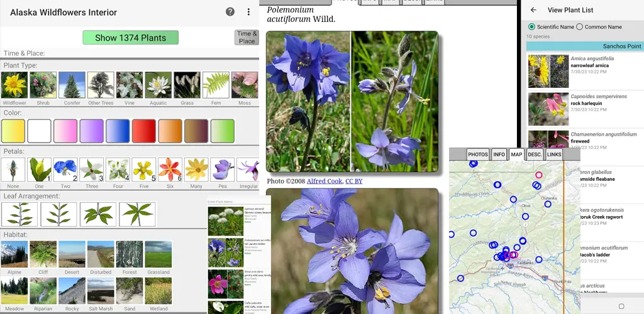Viewport: 644px width, 314px height.
Task: Select the Meadow habitat thumbnail
Action: 14,291
